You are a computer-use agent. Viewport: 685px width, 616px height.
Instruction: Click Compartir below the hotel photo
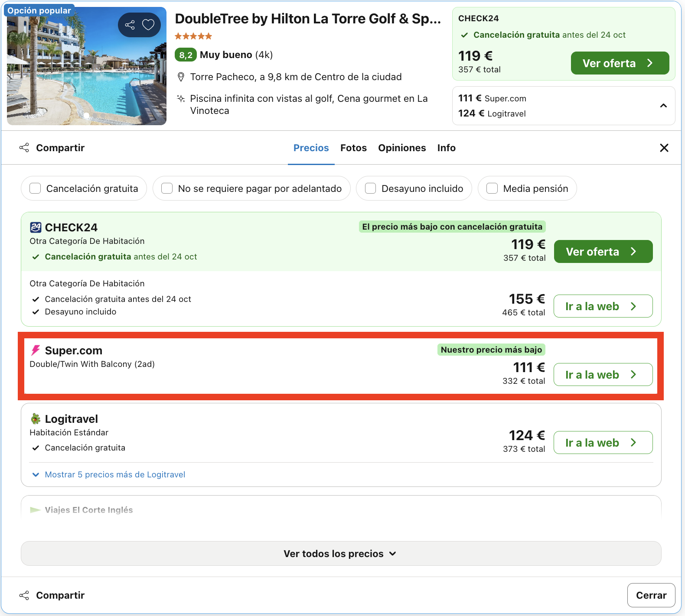pos(52,148)
